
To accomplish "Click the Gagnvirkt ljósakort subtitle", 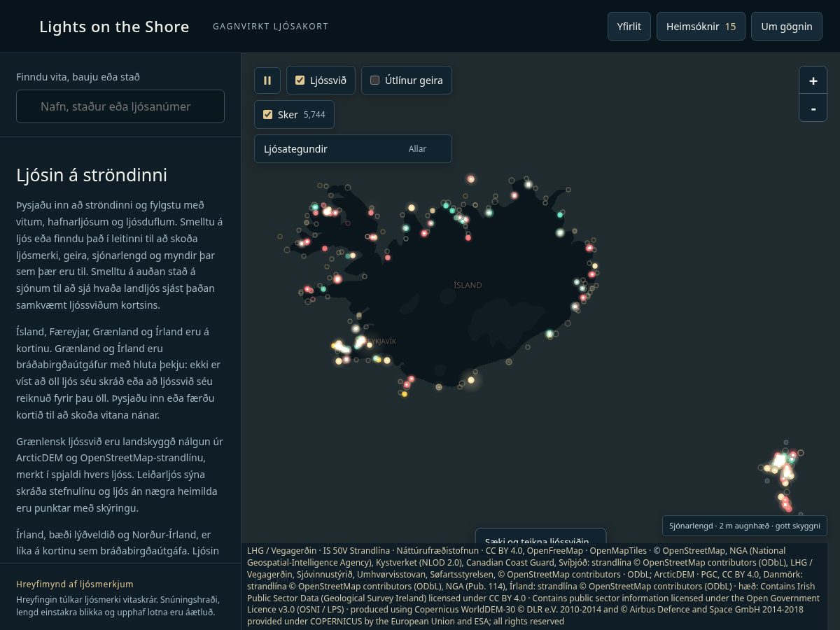I will [x=270, y=27].
